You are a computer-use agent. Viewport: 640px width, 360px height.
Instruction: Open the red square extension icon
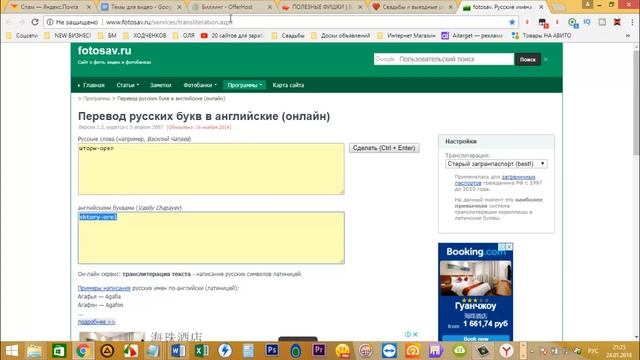(x=617, y=22)
